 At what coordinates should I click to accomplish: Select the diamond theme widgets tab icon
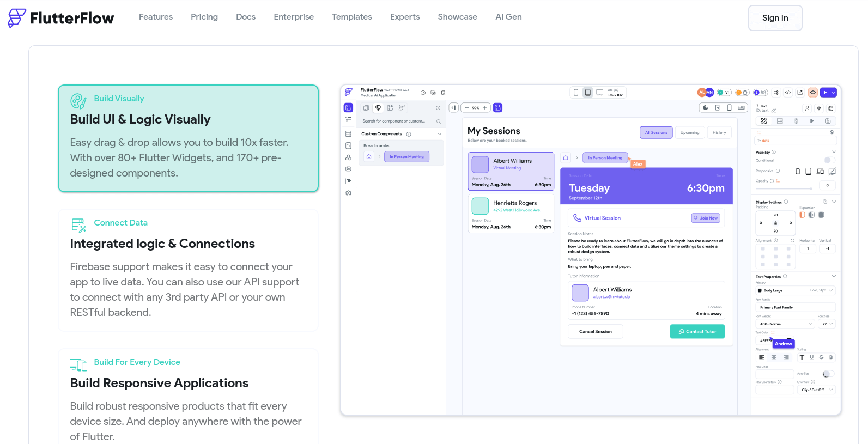[x=378, y=108]
